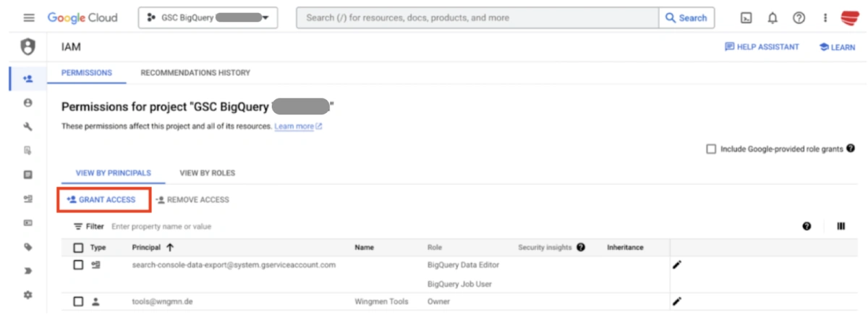Open the identity person-circle sidebar item
The width and height of the screenshot is (868, 326).
[x=27, y=103]
